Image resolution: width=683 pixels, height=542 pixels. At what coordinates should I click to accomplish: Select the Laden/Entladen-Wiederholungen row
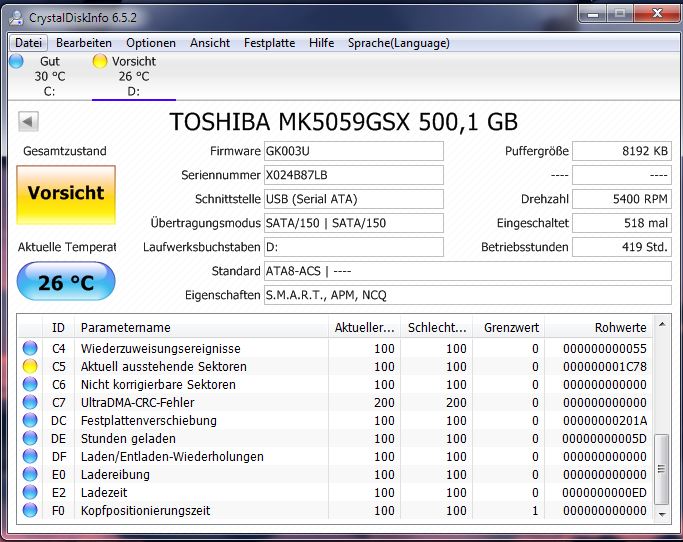coord(335,456)
